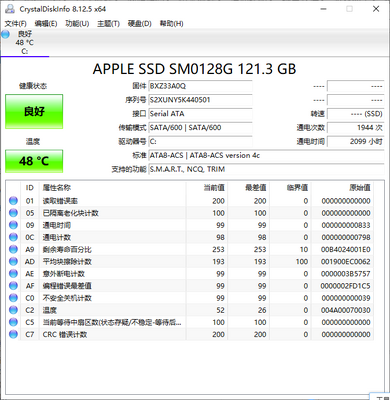Screen dimensions: 390x400
Task: Click status orb for ID AD row
Action: [13, 261]
